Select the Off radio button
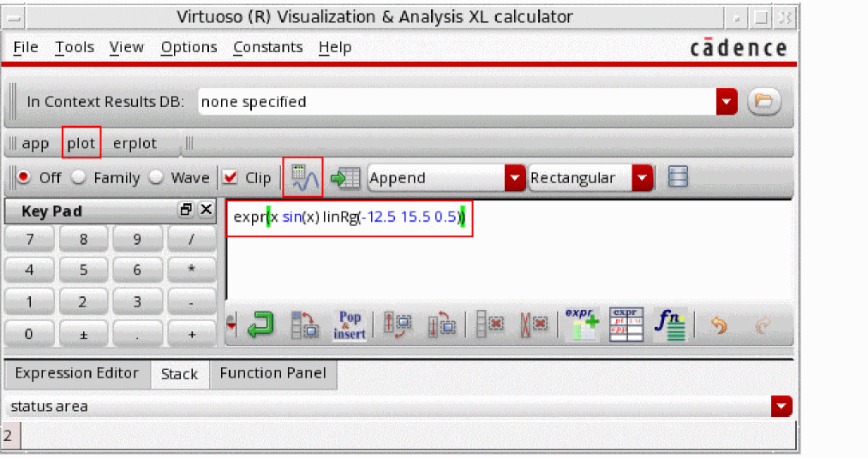Screen dimensions: 868x458 (x=24, y=177)
